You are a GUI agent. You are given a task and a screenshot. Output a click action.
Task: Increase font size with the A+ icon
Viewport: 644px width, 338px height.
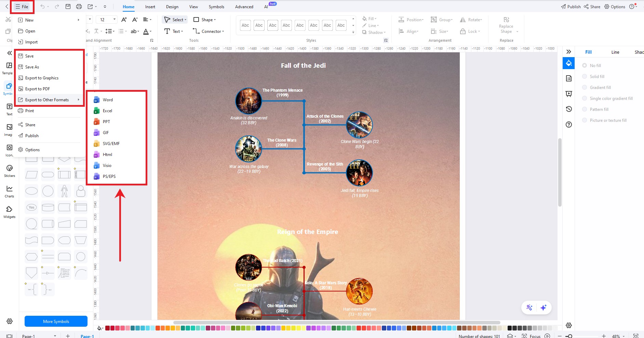pyautogui.click(x=124, y=19)
